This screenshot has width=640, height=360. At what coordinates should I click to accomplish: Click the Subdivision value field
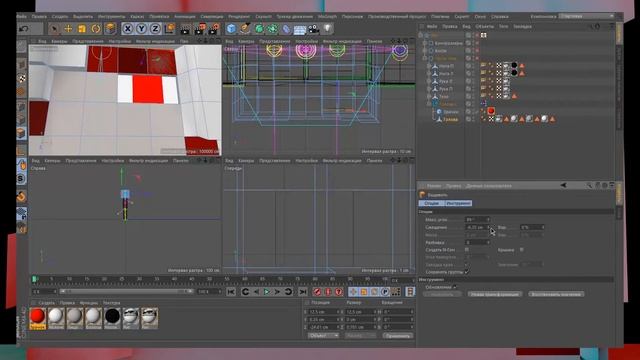coord(477,242)
